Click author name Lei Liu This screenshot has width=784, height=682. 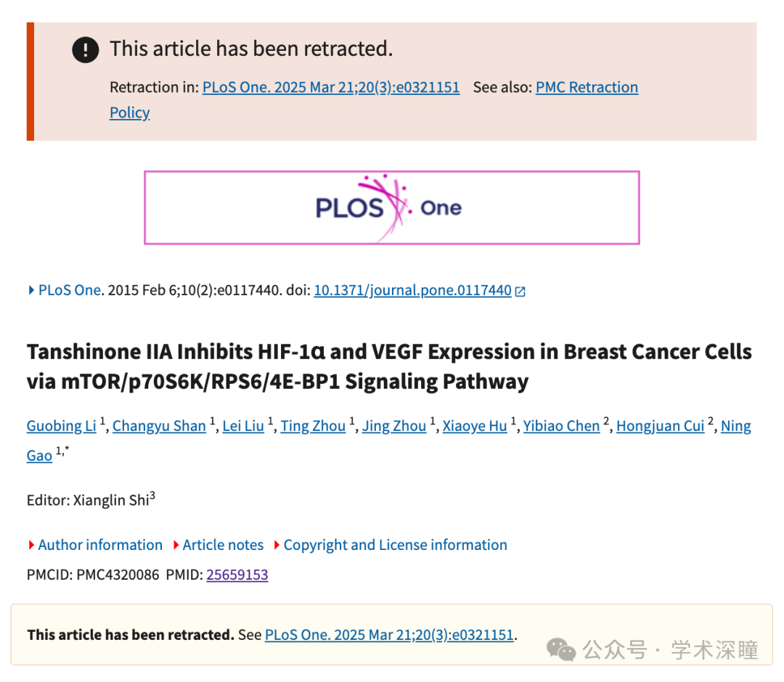(x=243, y=426)
